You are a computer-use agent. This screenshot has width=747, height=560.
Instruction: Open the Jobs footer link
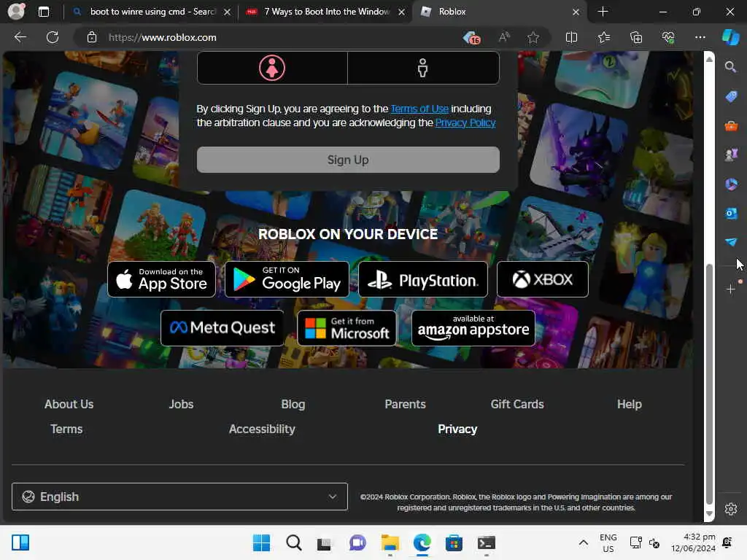click(181, 404)
